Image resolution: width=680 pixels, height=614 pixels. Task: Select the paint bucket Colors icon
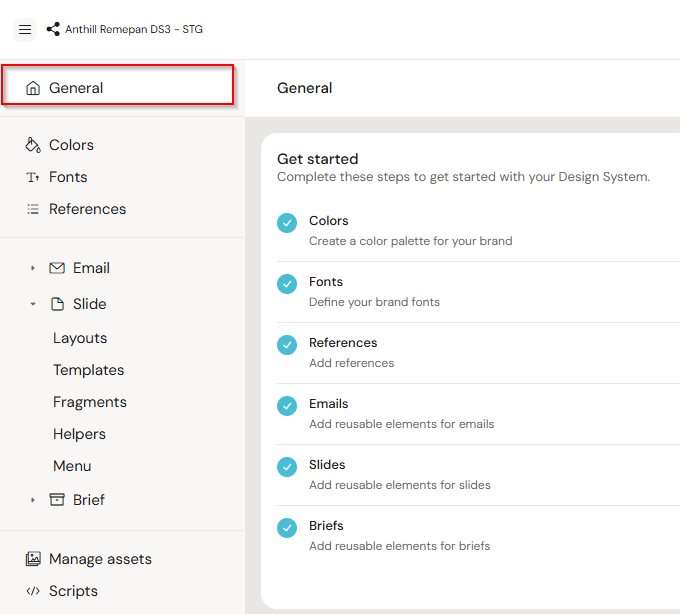pyautogui.click(x=33, y=145)
